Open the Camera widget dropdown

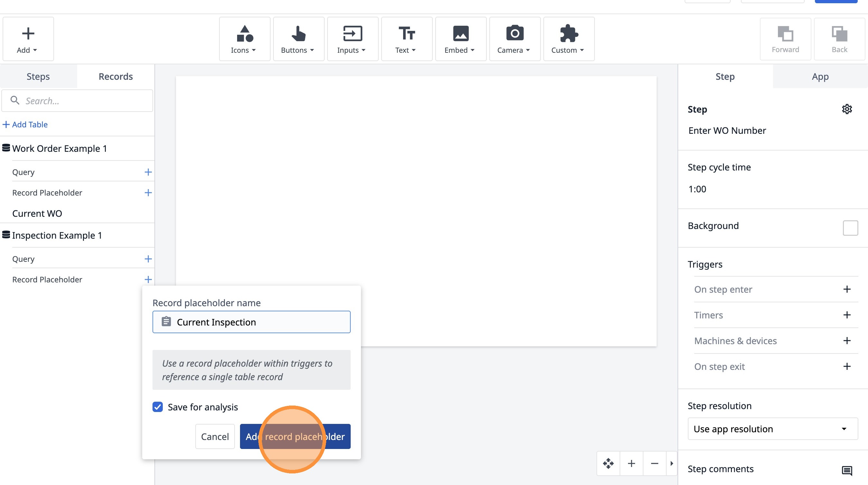514,39
